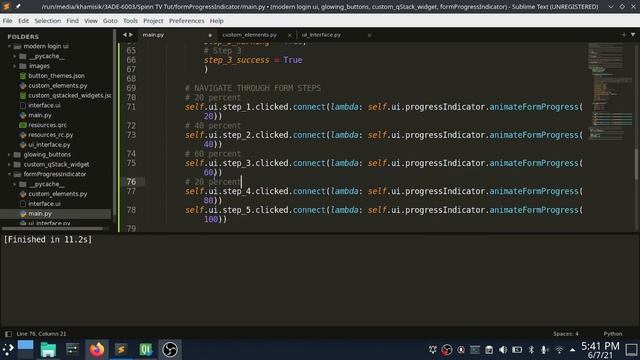The height and width of the screenshot is (360, 640).
Task: Click the [Finished in 11.2s] build output
Action: (x=48, y=240)
